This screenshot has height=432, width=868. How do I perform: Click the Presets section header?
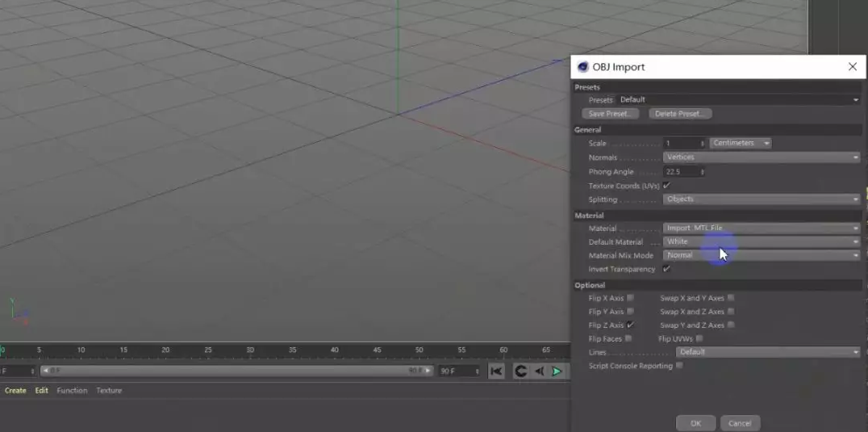pos(717,87)
